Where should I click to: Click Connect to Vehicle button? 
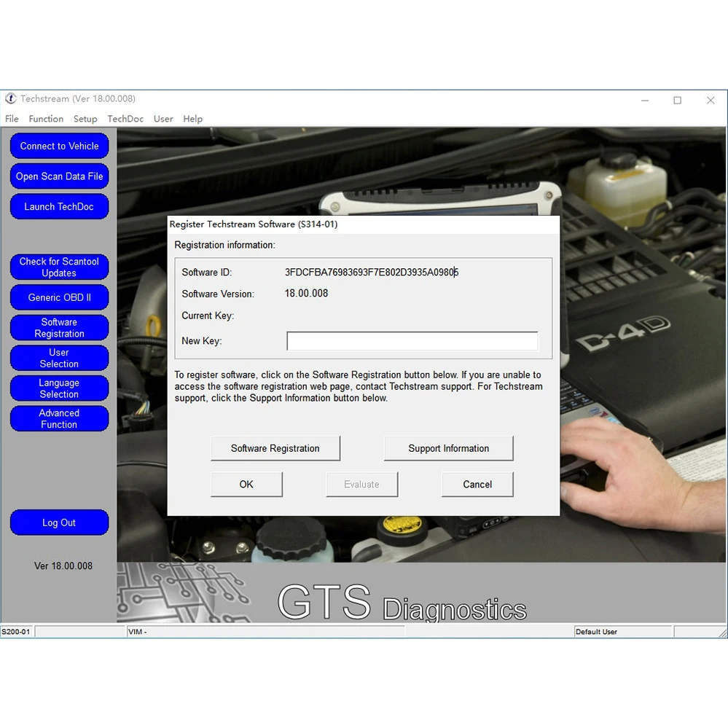click(x=60, y=146)
